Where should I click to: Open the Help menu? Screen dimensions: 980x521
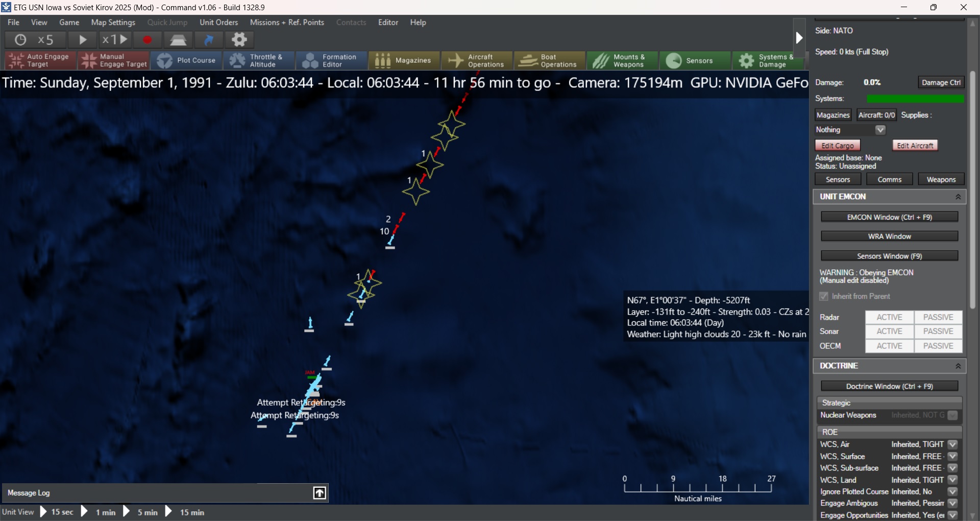tap(418, 22)
